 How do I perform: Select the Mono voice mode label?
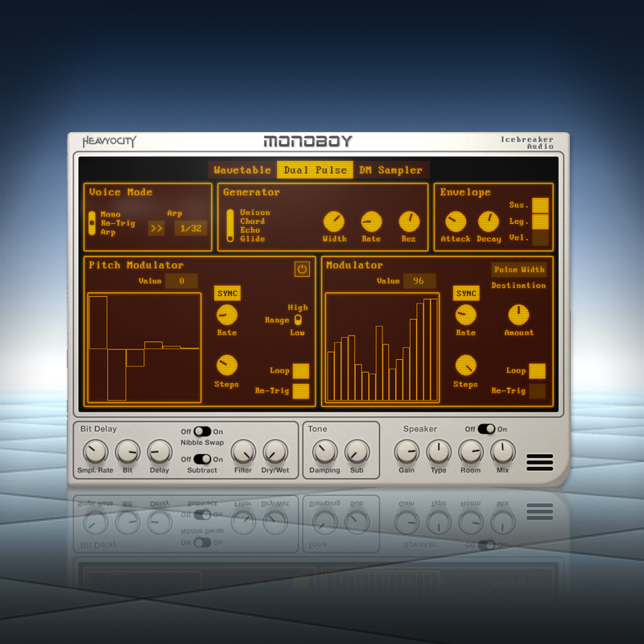[x=110, y=214]
